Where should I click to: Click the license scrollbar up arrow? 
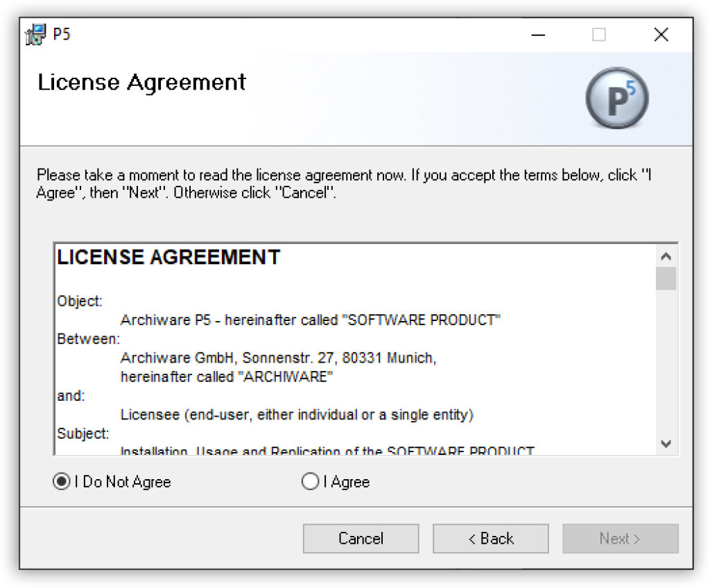coord(666,256)
